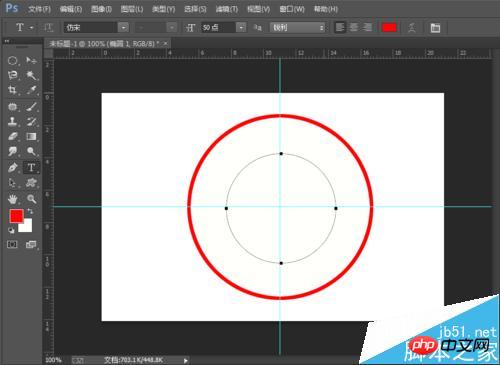Image resolution: width=500 pixels, height=365 pixels.
Task: Select the Horizontal Type tool
Action: coord(31,167)
